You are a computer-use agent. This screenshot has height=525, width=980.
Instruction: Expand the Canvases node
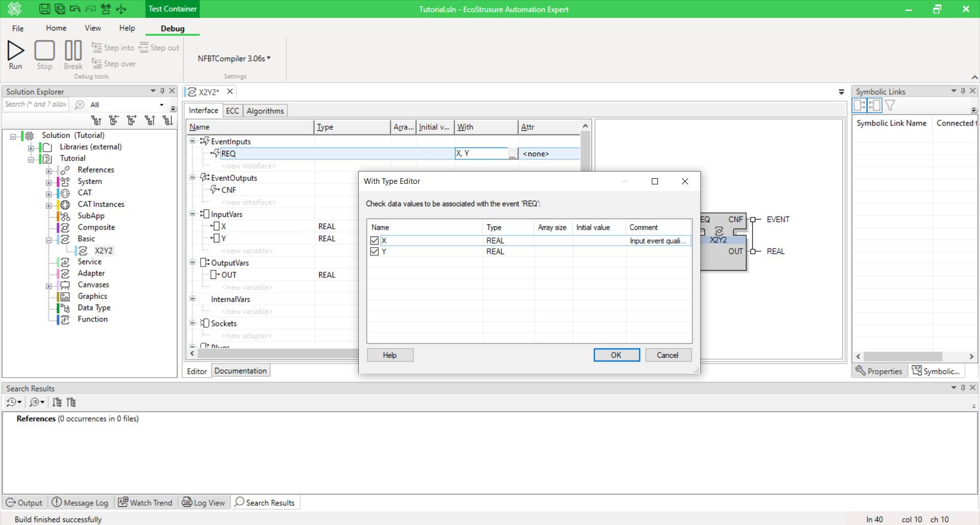coord(48,286)
